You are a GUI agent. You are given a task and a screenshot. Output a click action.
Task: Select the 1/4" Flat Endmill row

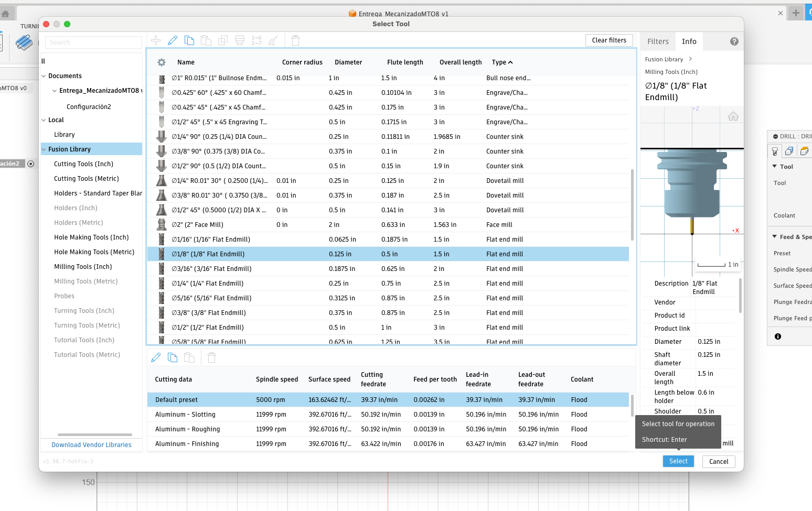click(x=388, y=284)
